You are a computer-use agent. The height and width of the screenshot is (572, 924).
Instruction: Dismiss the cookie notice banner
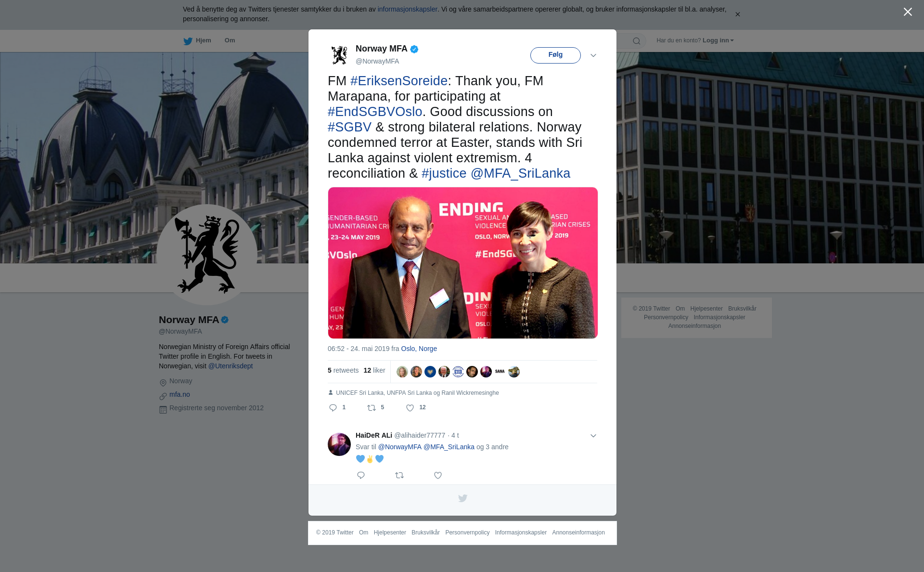click(737, 14)
